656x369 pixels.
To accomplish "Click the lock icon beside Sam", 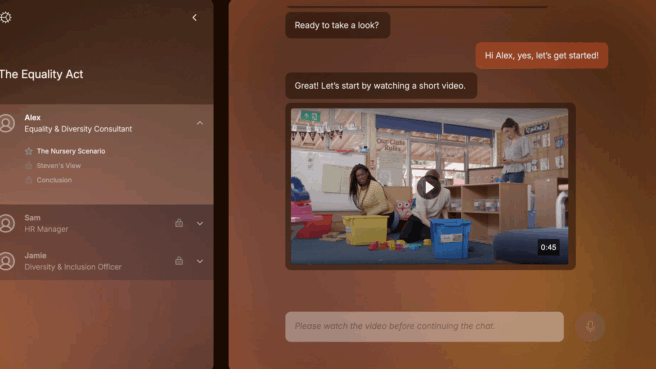I will (x=179, y=223).
